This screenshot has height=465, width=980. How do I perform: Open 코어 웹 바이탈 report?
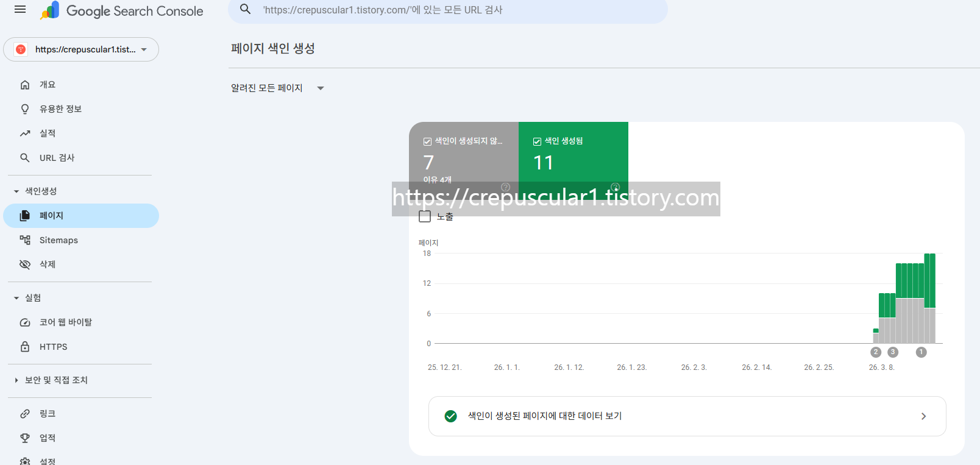coord(81,322)
